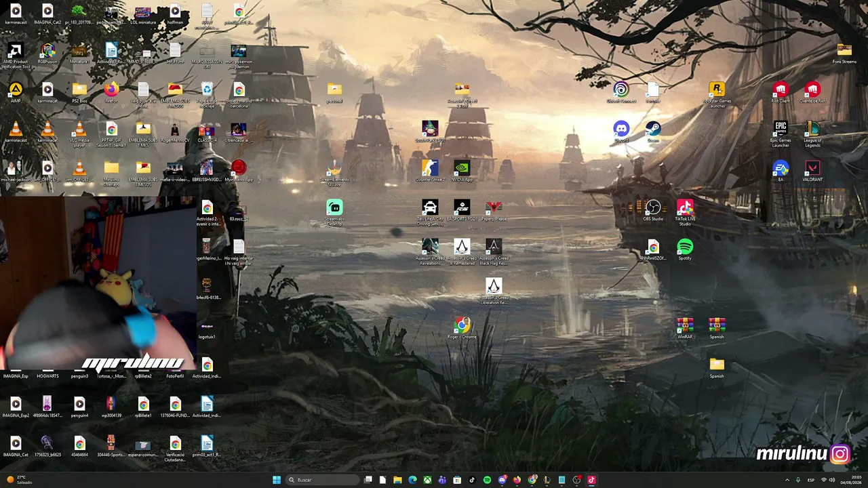This screenshot has width=868, height=488.
Task: Open the Fons Streams folder
Action: (844, 53)
